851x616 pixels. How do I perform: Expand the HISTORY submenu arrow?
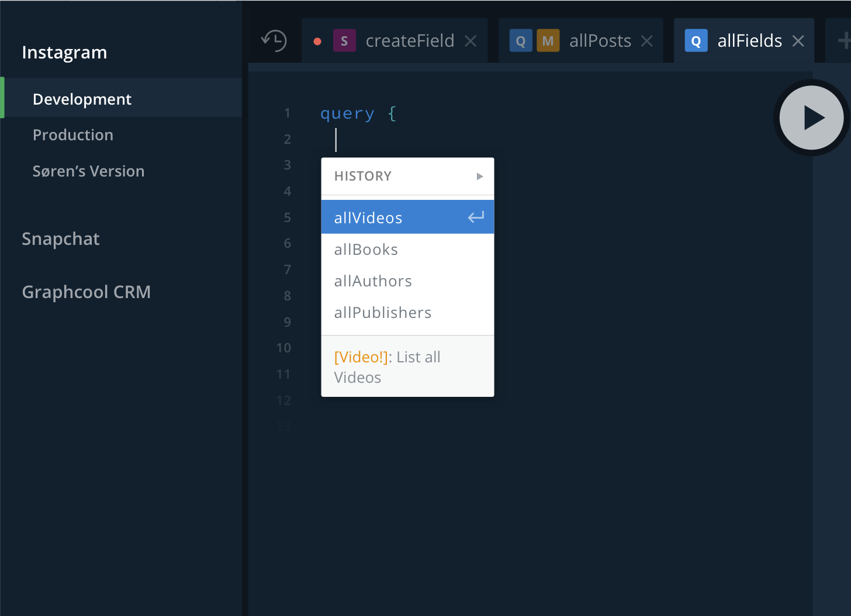[479, 176]
